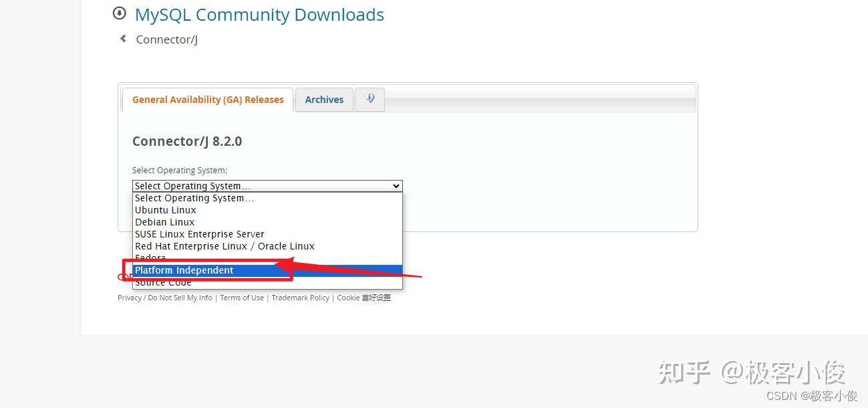Click the info tab icon next to Archives
The image size is (868, 408).
(x=370, y=98)
